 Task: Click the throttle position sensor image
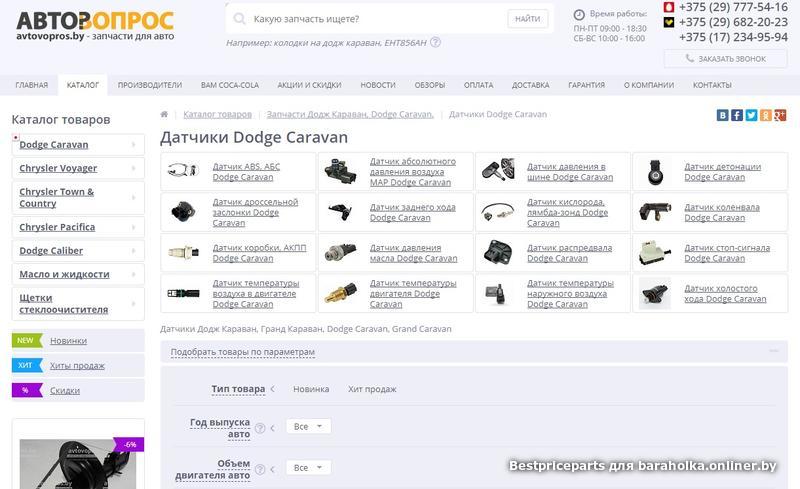[183, 211]
